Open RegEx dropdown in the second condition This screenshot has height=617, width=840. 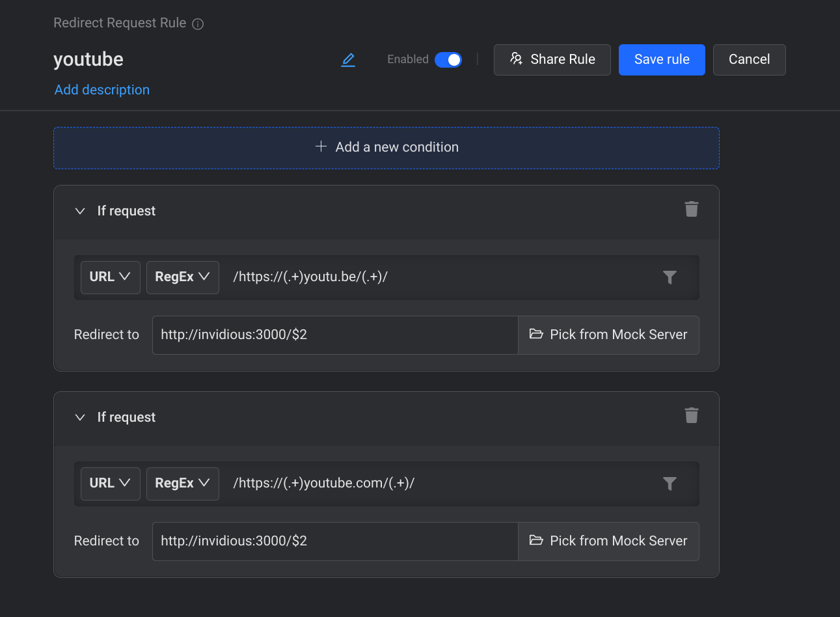pyautogui.click(x=182, y=484)
